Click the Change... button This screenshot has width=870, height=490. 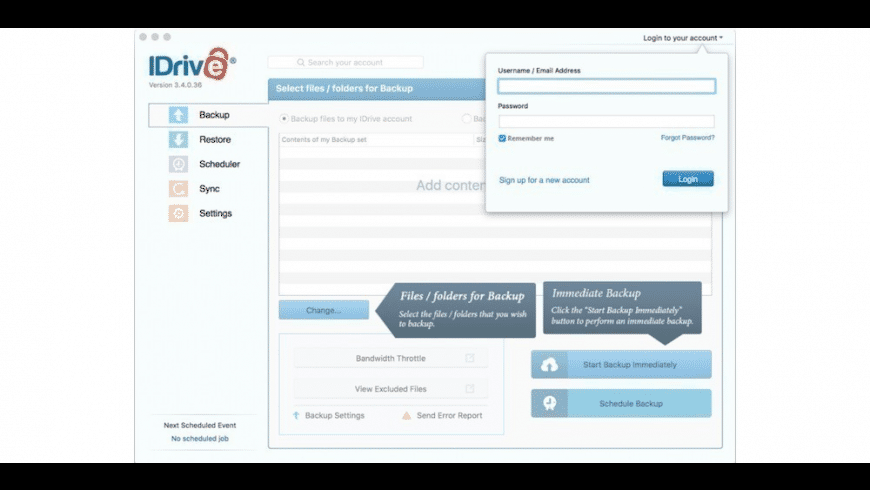coord(324,310)
